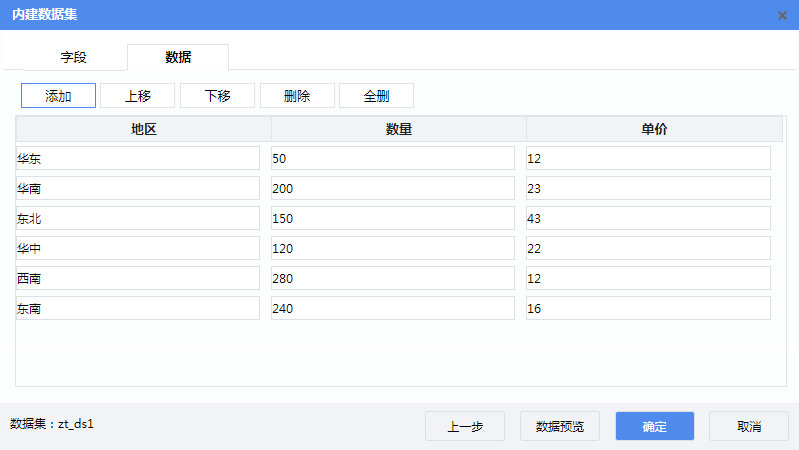Viewport: 799px width, 450px height.
Task: Focus the quantity field containing 200
Action: pos(393,188)
